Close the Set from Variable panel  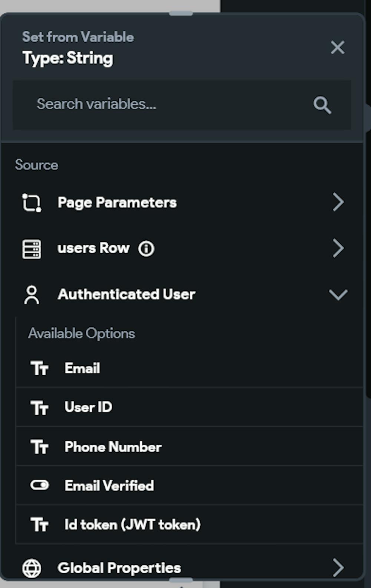(x=338, y=48)
